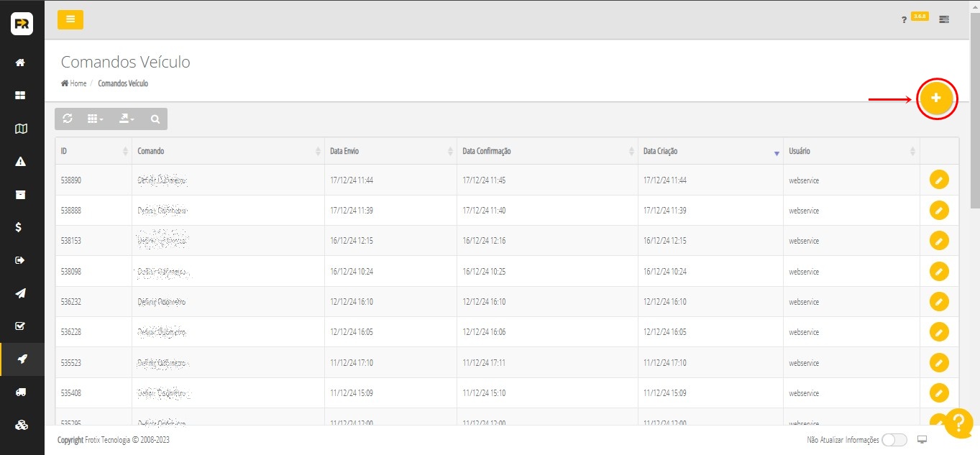Viewport: 980px width, 455px height.
Task: Open the warning triangle alerts in the sidebar
Action: pyautogui.click(x=21, y=162)
